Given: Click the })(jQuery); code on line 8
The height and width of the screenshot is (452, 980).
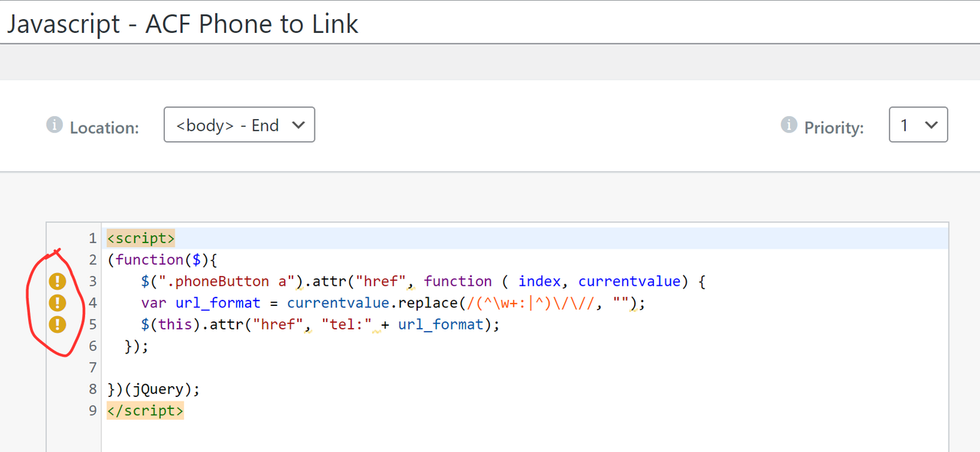Looking at the screenshot, I should coord(154,389).
